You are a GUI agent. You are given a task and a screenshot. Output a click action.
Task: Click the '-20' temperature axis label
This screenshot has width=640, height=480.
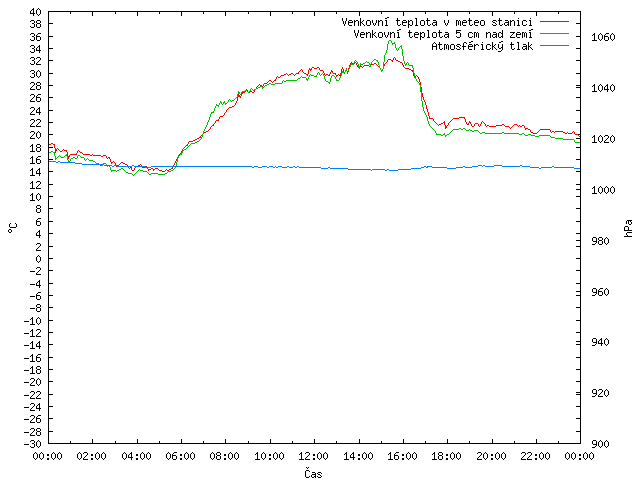pos(33,382)
